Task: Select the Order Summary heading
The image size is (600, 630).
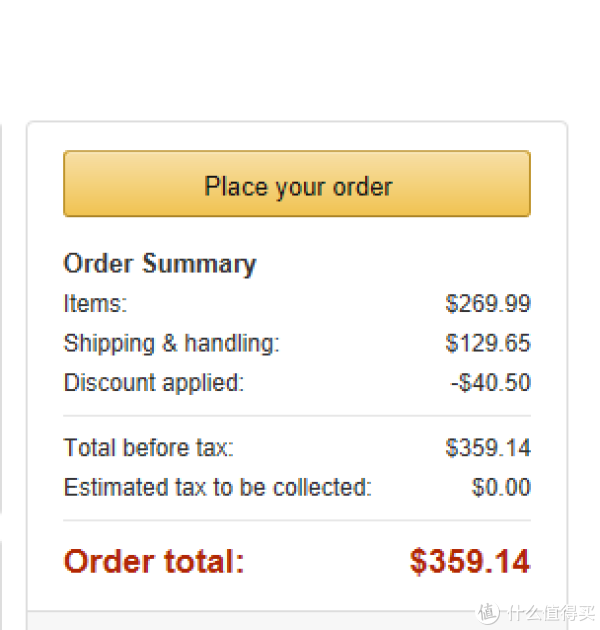Action: pyautogui.click(x=160, y=264)
